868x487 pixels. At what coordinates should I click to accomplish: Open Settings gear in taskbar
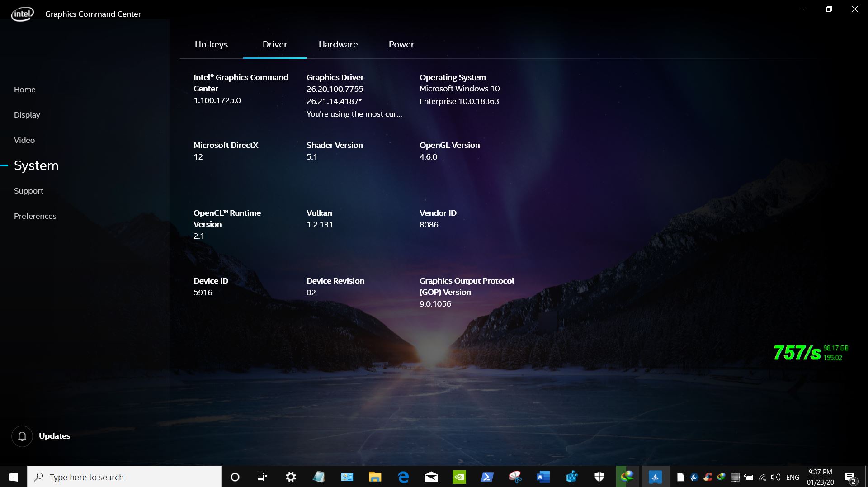click(291, 477)
